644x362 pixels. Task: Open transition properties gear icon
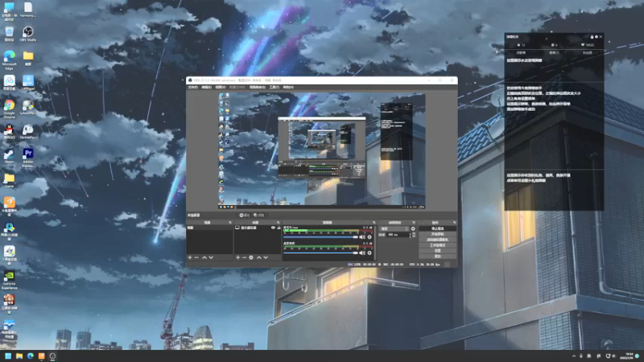(x=413, y=228)
